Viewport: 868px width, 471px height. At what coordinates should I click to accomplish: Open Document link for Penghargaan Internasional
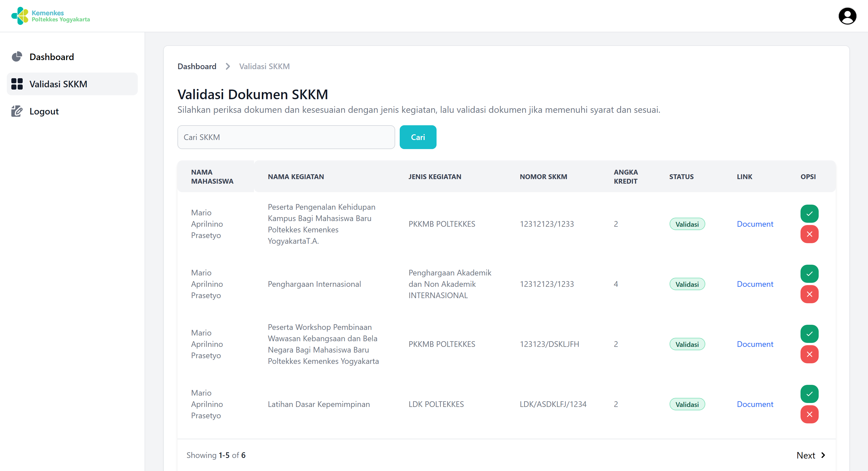754,284
